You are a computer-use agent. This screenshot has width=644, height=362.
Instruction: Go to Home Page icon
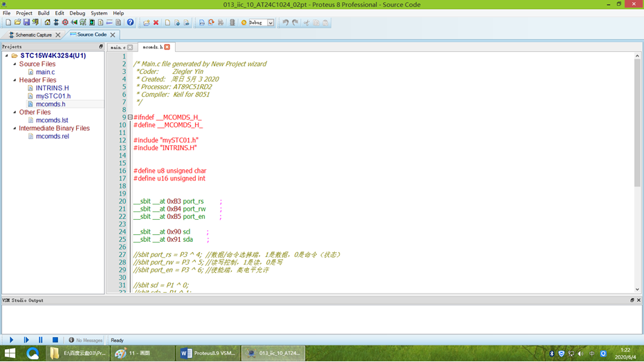47,23
